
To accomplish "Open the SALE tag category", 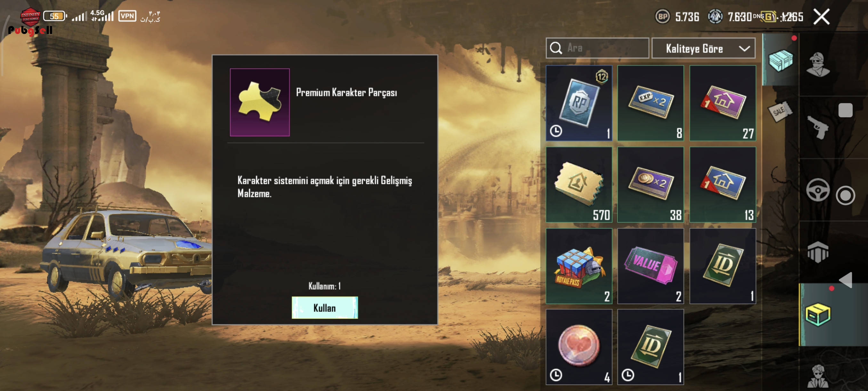I will pos(780,111).
